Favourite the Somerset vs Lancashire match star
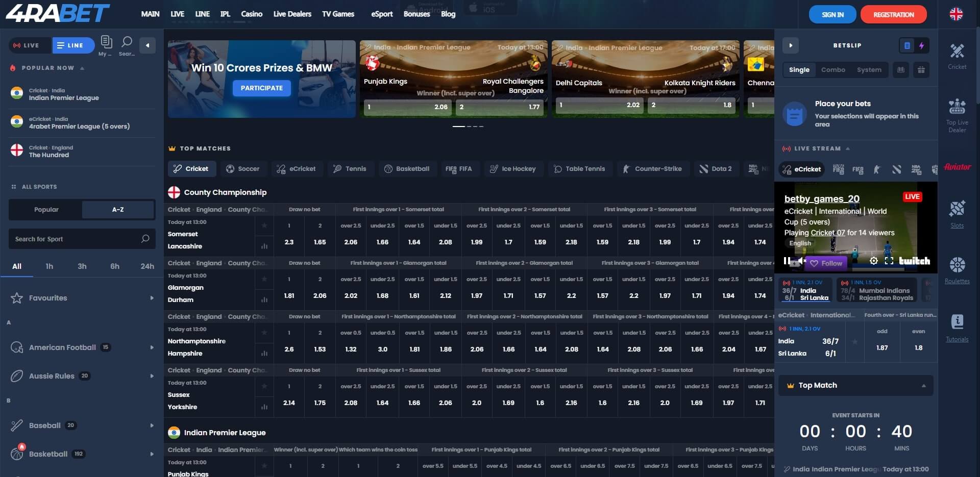This screenshot has height=477, width=980. pyautogui.click(x=264, y=225)
